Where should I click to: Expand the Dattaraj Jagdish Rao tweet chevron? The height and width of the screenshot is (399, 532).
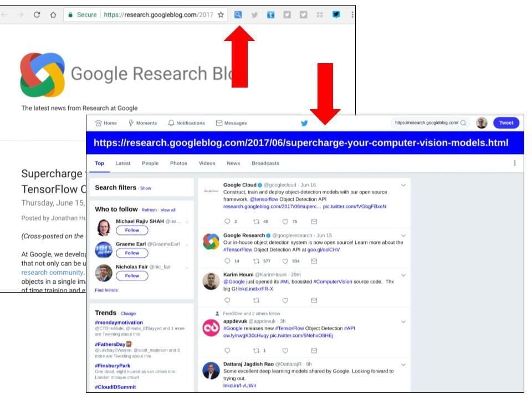(x=403, y=365)
